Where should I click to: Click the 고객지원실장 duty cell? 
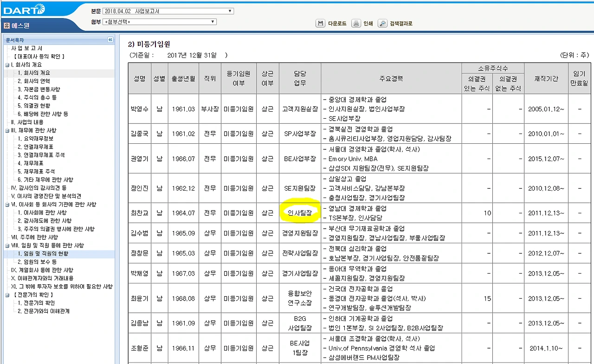(300, 109)
